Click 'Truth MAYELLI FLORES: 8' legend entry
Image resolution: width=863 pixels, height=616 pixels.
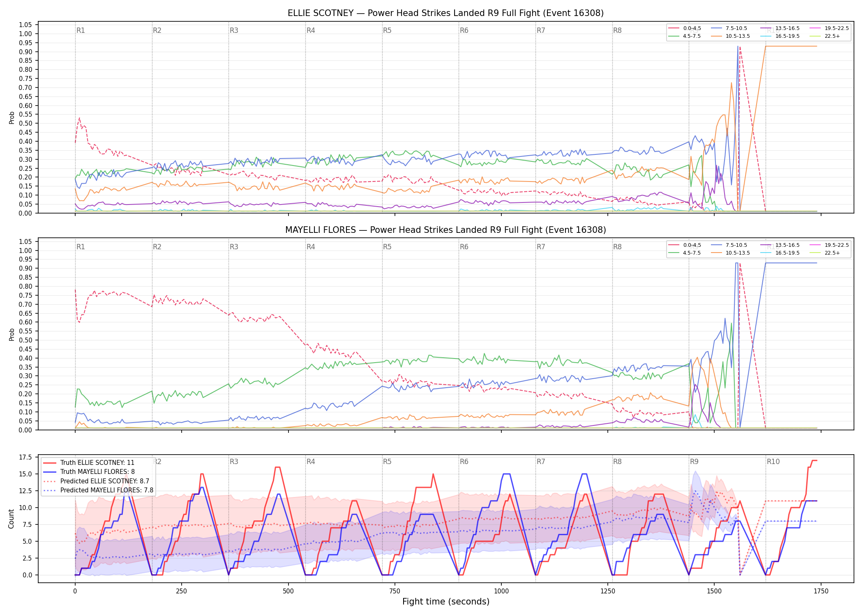point(89,472)
